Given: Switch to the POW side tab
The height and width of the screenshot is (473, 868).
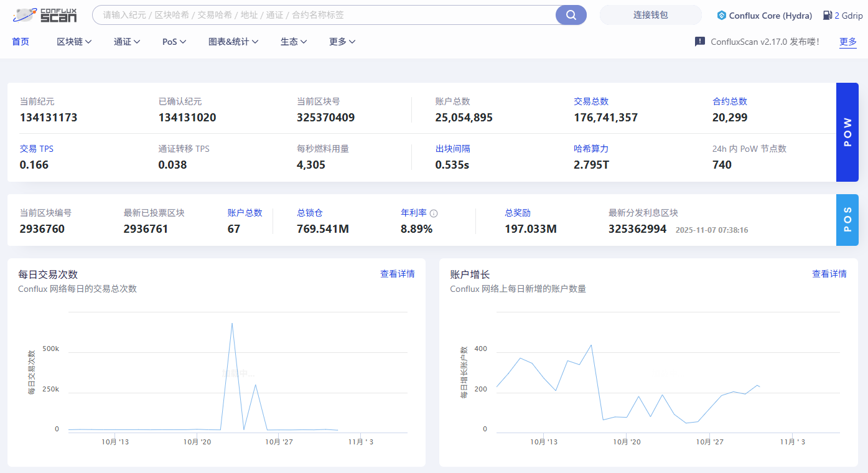Looking at the screenshot, I should [847, 132].
